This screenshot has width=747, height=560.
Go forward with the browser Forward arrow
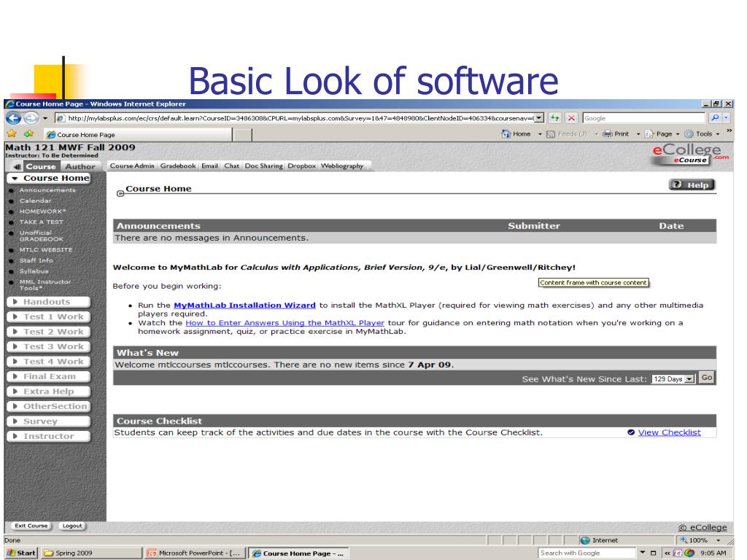click(x=31, y=117)
